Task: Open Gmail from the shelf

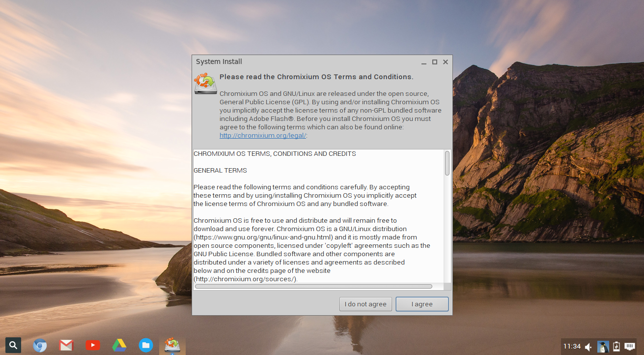Action: pyautogui.click(x=66, y=346)
